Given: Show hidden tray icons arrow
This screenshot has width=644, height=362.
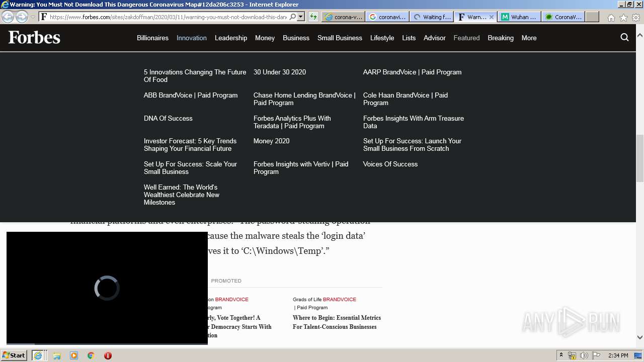Looking at the screenshot, I should pos(561,355).
